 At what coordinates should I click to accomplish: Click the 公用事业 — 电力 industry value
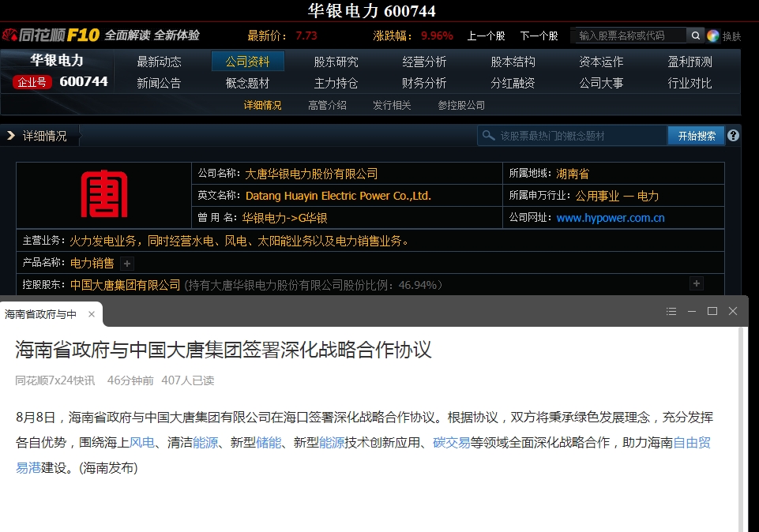[x=617, y=196]
